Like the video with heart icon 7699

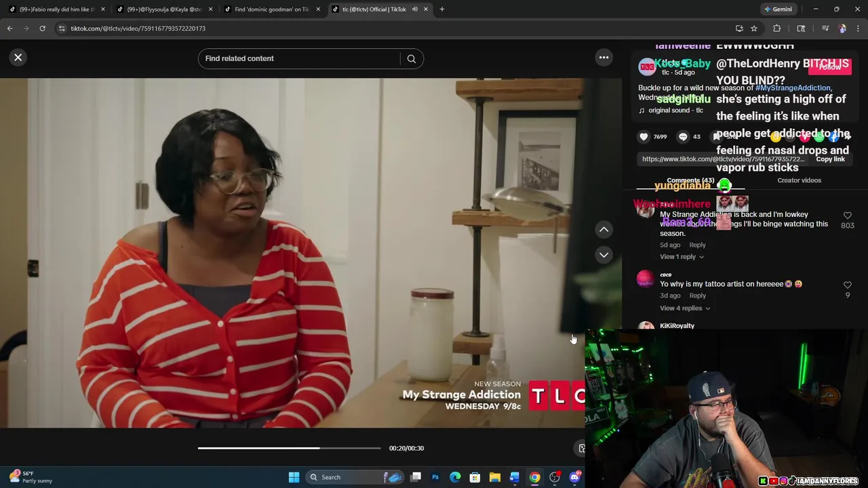(644, 137)
